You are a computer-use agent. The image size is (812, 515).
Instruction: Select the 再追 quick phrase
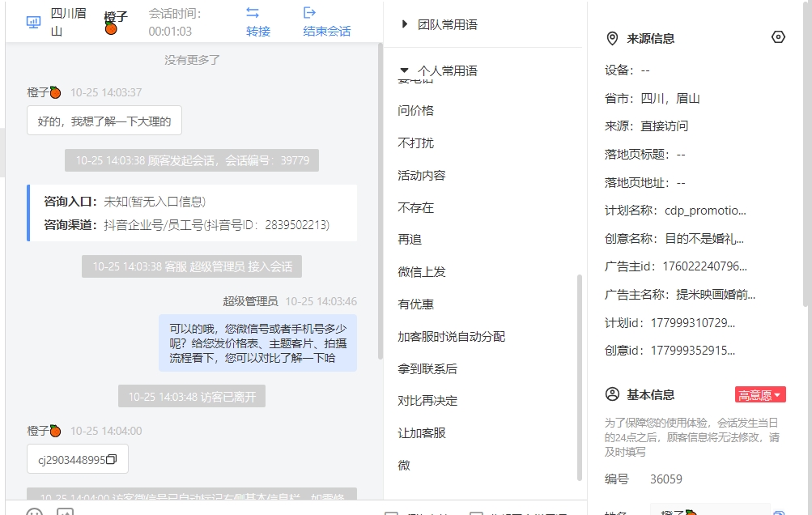coord(410,240)
